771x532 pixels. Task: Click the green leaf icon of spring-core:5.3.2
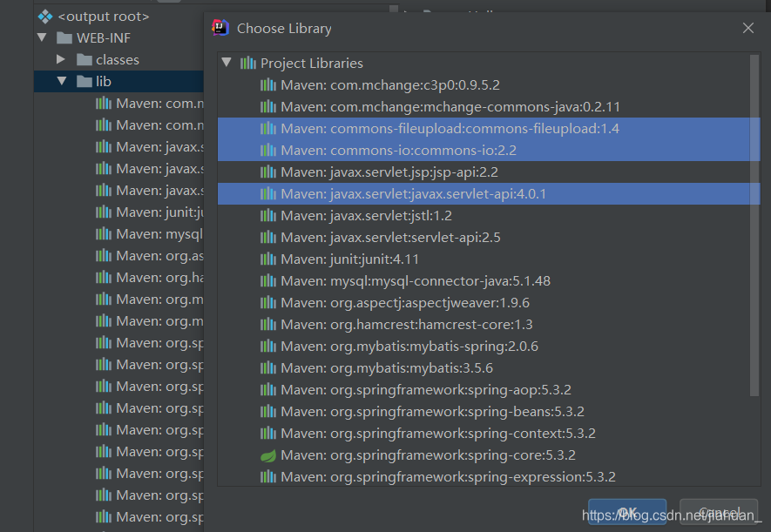point(268,455)
